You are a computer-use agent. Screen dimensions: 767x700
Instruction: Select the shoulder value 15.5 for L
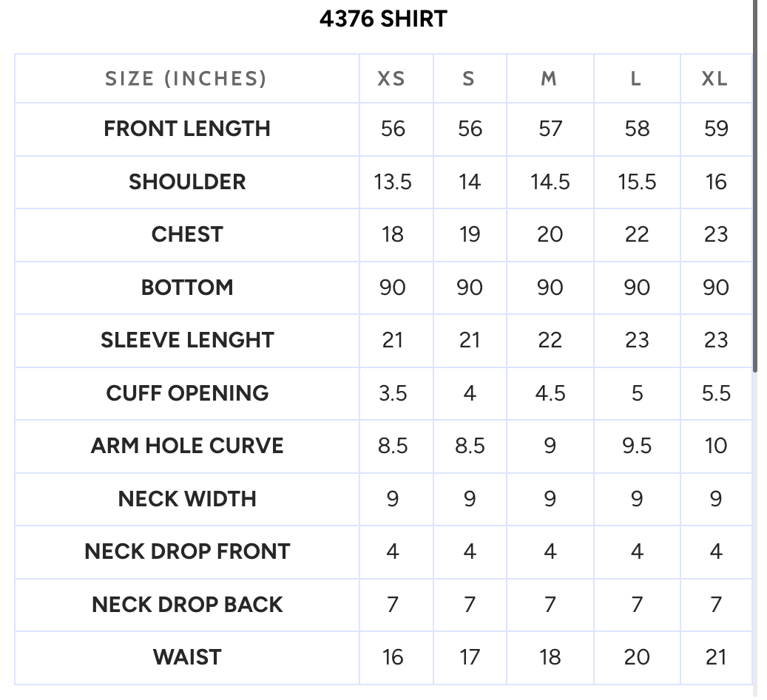(x=636, y=183)
